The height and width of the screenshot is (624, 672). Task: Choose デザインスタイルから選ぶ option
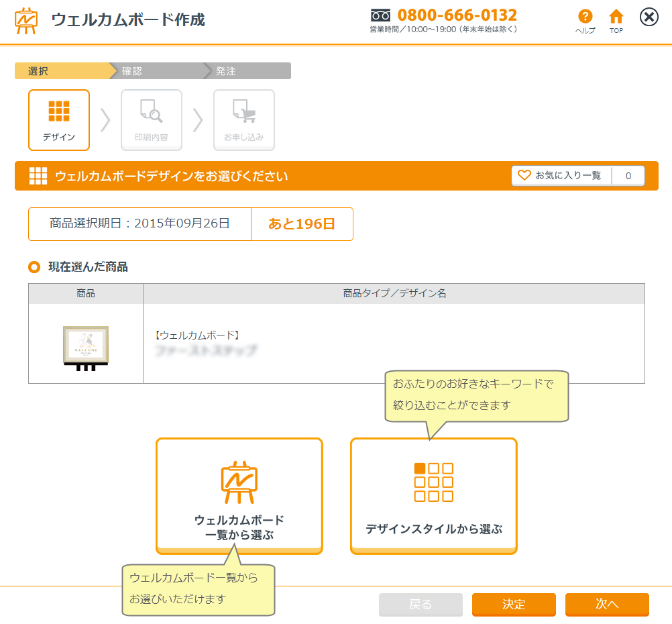tap(434, 496)
